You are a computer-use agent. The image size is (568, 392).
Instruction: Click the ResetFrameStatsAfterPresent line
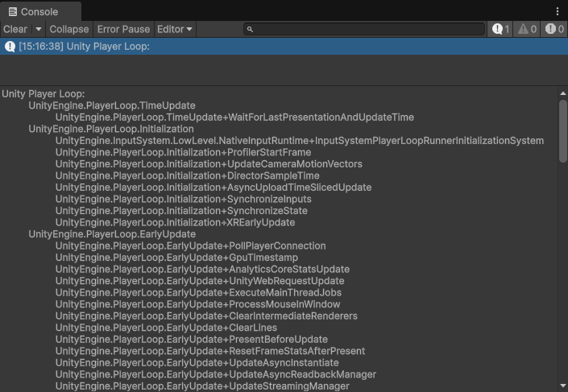pyautogui.click(x=210, y=351)
